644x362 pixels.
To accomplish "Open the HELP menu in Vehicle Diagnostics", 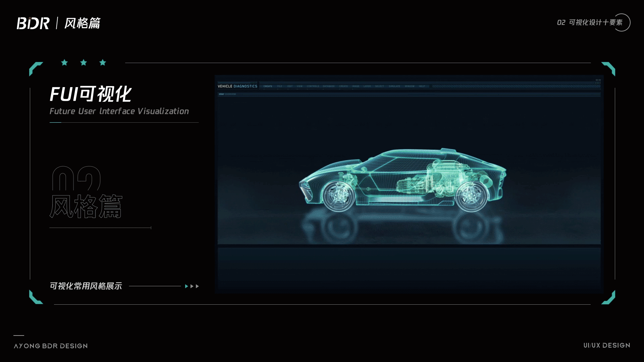I will point(422,86).
